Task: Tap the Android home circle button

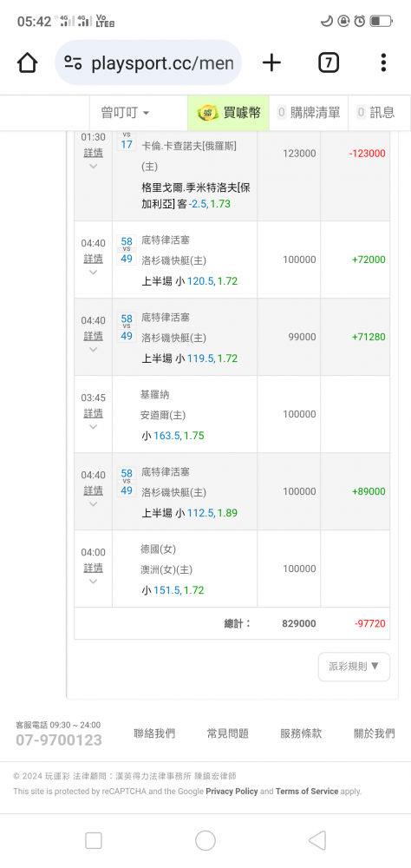Action: 205,840
